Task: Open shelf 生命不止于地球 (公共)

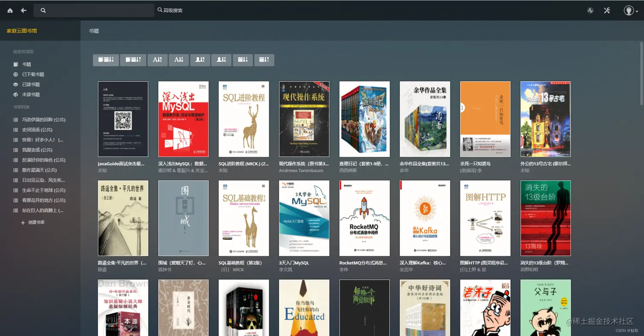Action: point(39,190)
